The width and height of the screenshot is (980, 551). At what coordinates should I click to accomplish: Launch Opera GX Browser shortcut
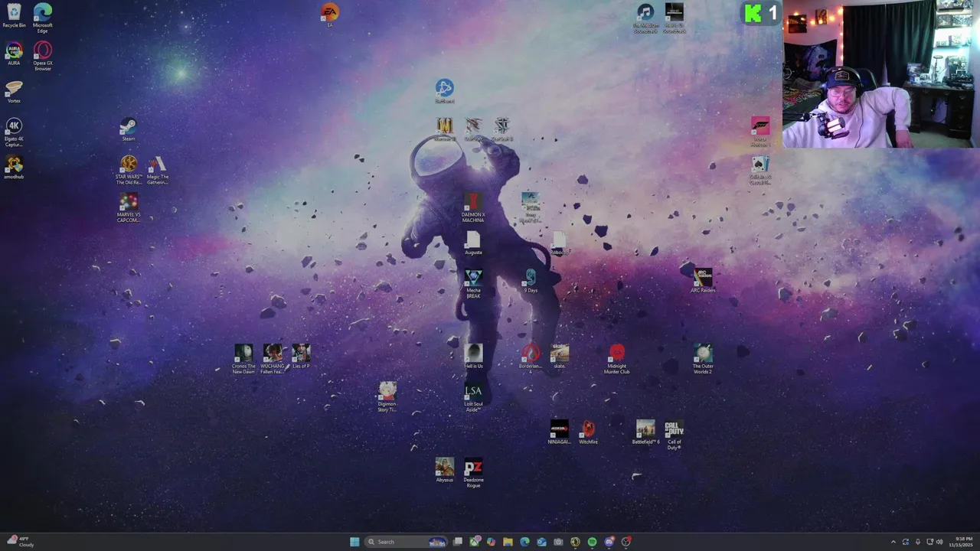pos(43,56)
